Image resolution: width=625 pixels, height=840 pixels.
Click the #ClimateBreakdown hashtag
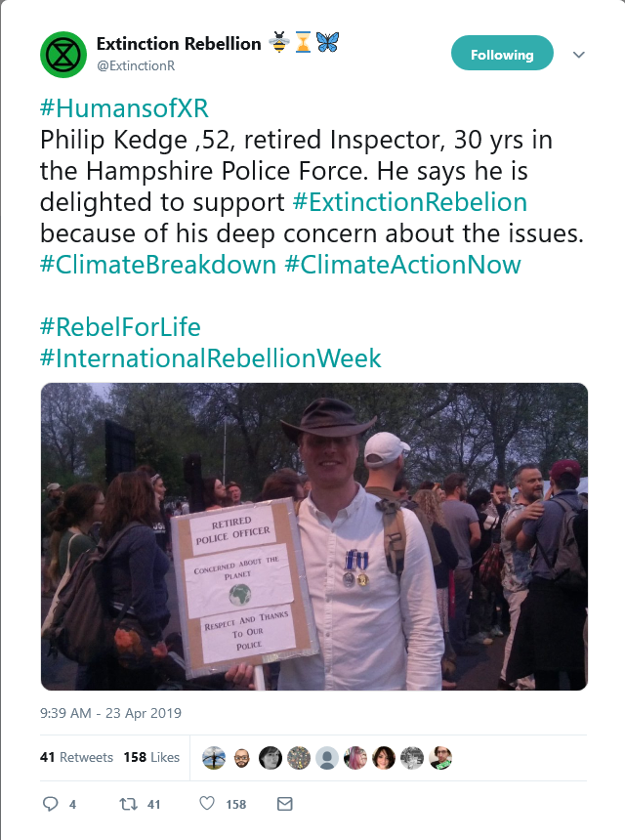(x=158, y=265)
